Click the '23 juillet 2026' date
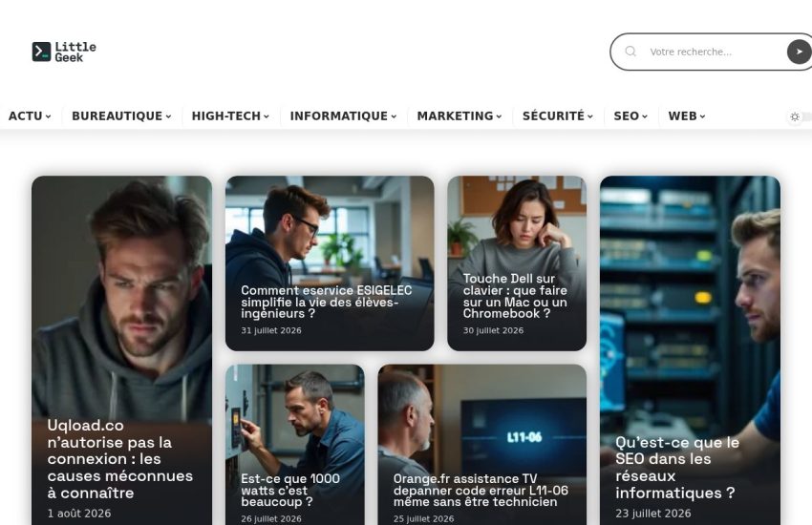Viewport: 812px width, 525px height. click(x=653, y=514)
